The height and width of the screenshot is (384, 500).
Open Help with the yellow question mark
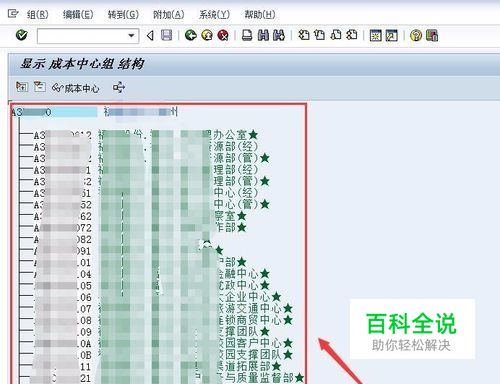point(416,35)
